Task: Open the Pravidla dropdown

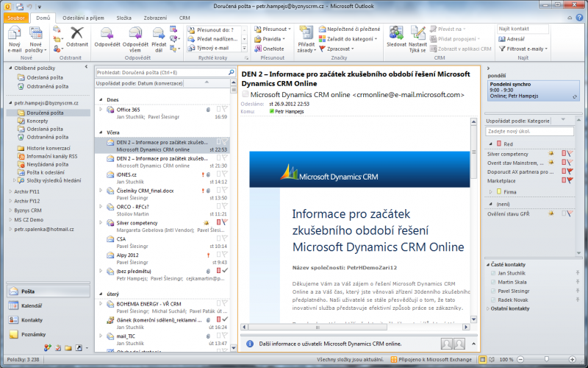Action: (269, 39)
